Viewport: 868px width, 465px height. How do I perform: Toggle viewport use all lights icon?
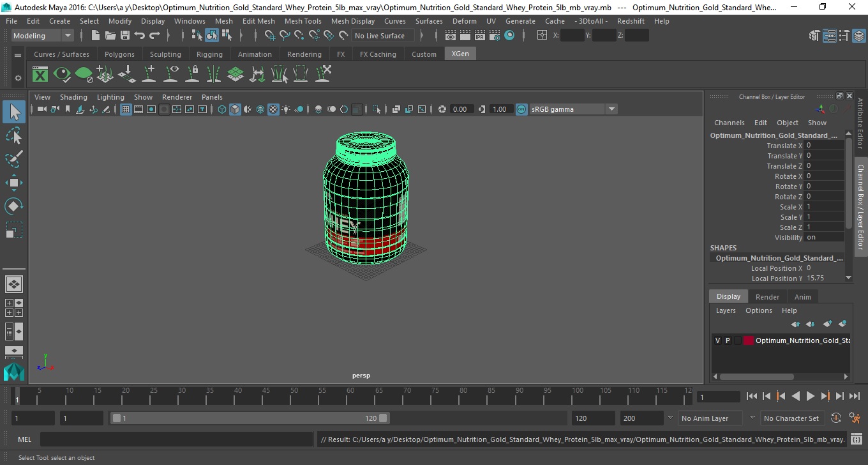[286, 109]
